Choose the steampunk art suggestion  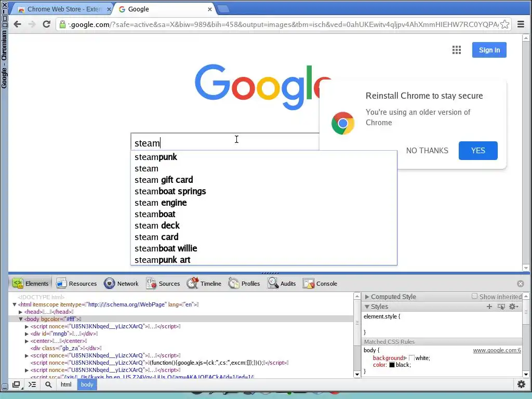(263, 260)
